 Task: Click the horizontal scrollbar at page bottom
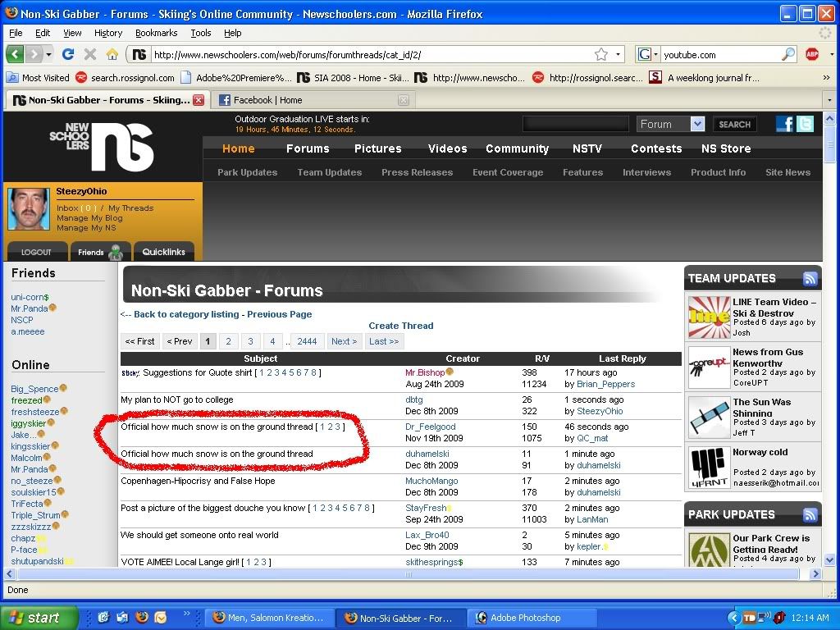click(410, 574)
